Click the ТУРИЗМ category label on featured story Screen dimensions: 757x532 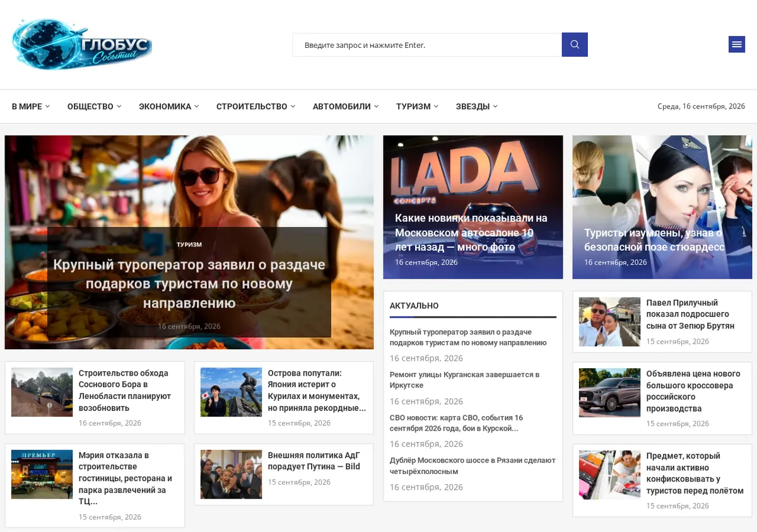[x=189, y=245]
